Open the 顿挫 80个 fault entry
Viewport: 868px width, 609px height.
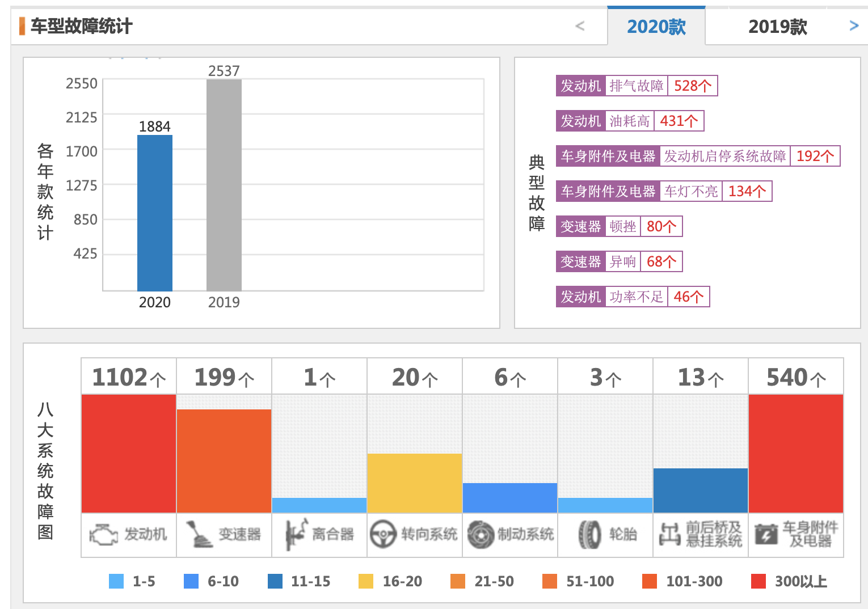620,226
